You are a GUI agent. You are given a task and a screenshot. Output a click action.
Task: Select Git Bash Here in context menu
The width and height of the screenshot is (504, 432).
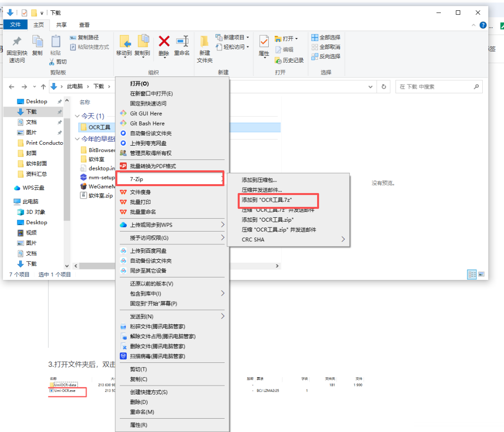point(147,123)
